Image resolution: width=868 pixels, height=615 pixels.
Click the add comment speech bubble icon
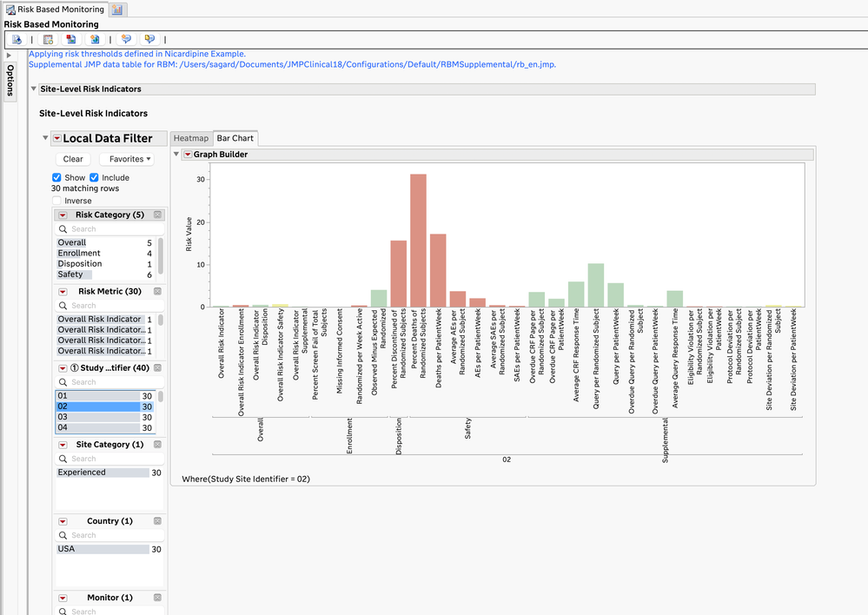(x=126, y=39)
